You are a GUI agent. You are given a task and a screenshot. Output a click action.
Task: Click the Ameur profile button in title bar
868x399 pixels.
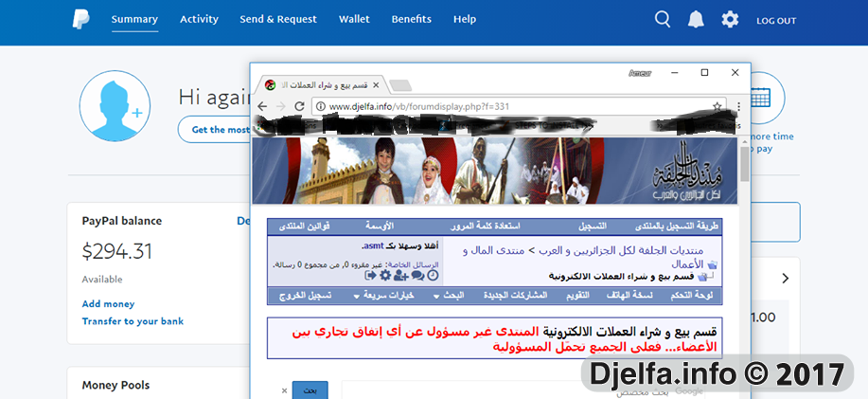pyautogui.click(x=640, y=73)
